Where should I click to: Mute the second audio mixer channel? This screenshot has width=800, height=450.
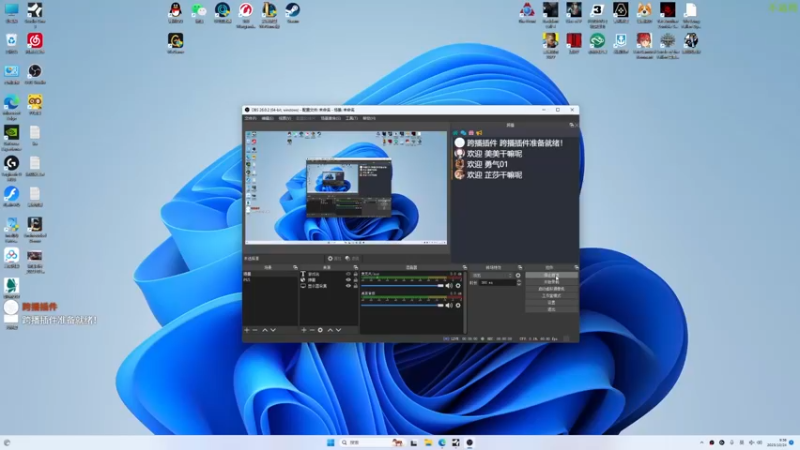[x=449, y=305]
